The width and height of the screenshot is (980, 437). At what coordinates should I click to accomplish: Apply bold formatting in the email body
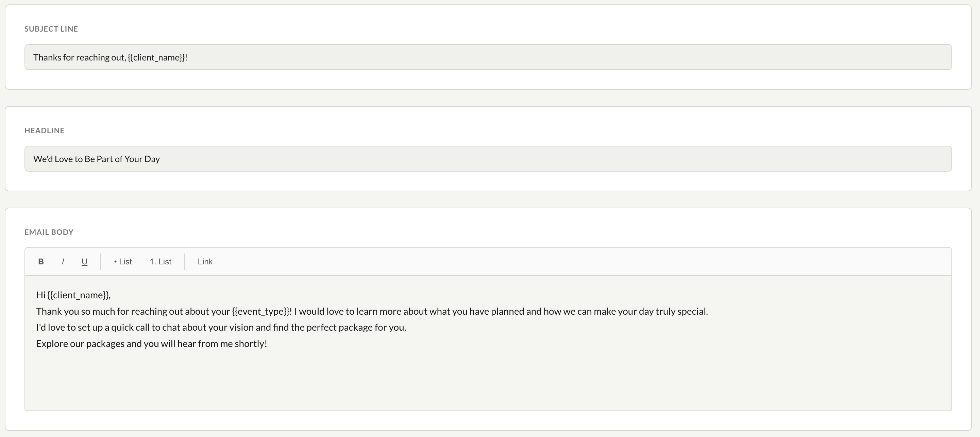[41, 261]
